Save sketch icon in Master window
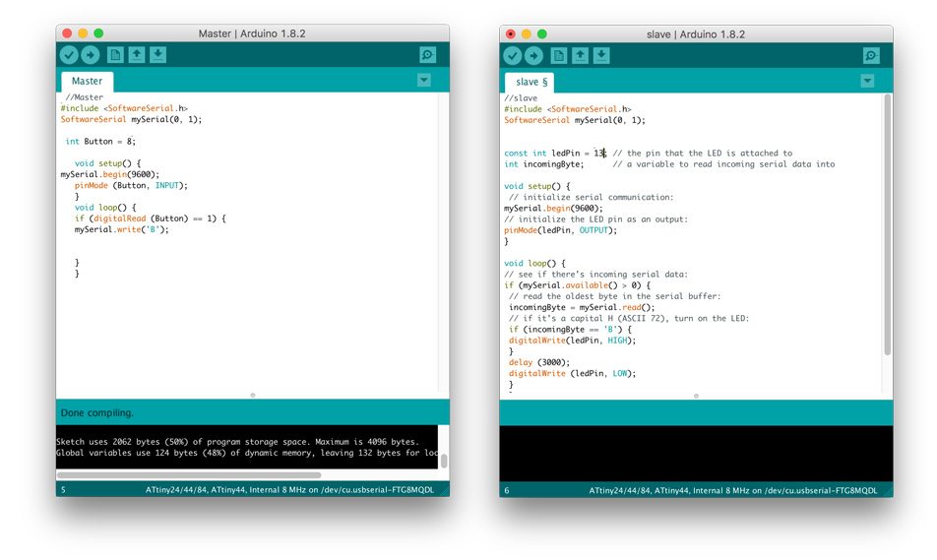 tap(157, 55)
